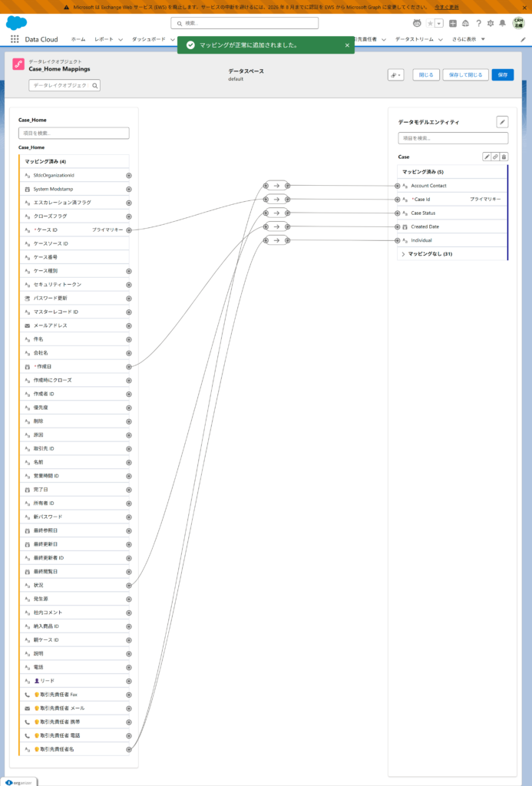Open the favorites list dropdown arrow
The image size is (532, 786).
click(439, 23)
